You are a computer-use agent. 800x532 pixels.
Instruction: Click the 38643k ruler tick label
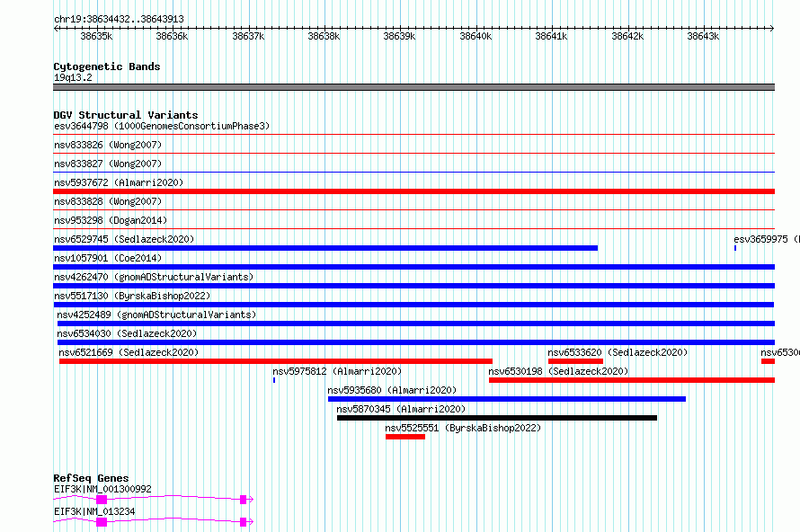(703, 36)
